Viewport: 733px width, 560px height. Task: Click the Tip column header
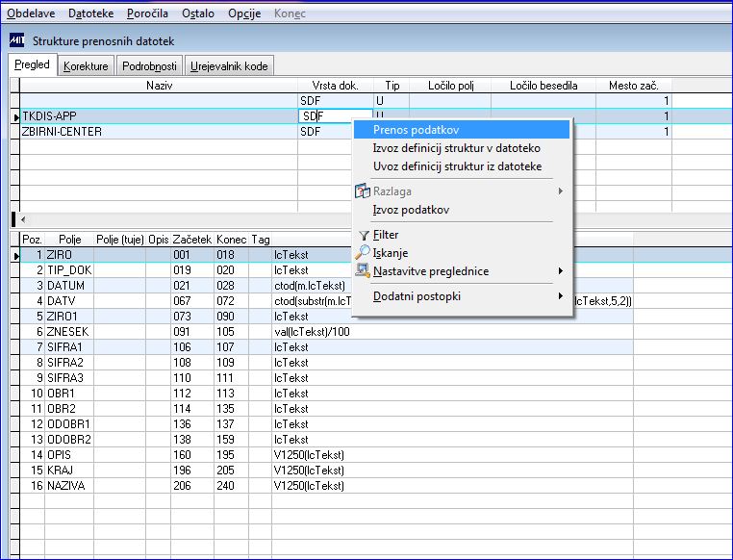coord(392,86)
